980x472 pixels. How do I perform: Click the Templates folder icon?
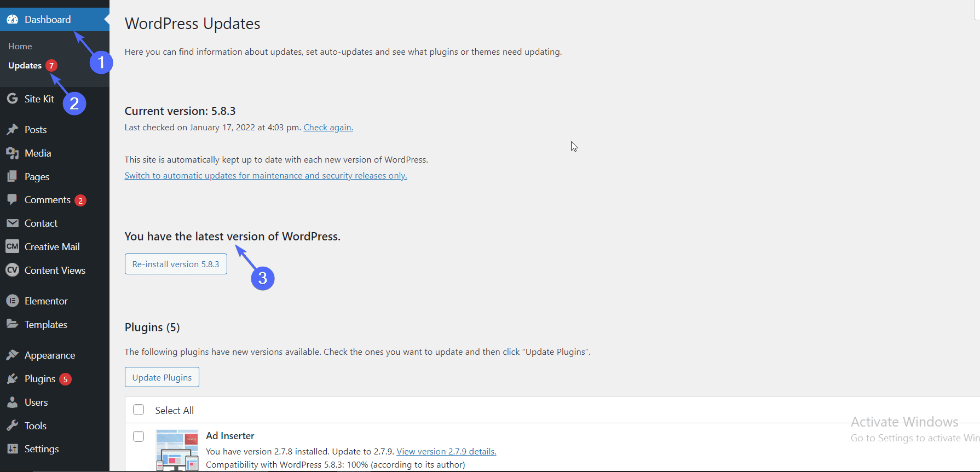coord(12,324)
